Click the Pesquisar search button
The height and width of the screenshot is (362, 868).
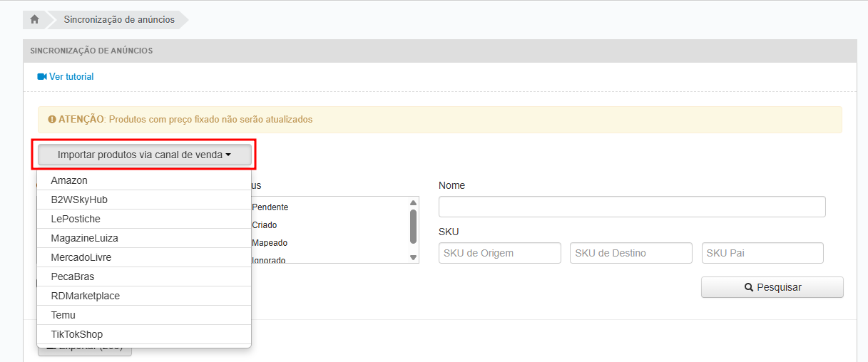point(772,287)
